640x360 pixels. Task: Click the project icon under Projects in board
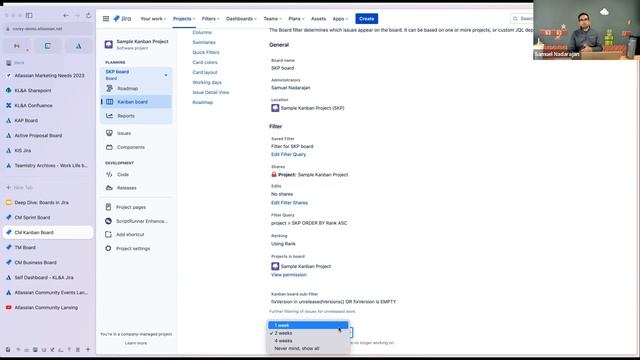(x=275, y=266)
